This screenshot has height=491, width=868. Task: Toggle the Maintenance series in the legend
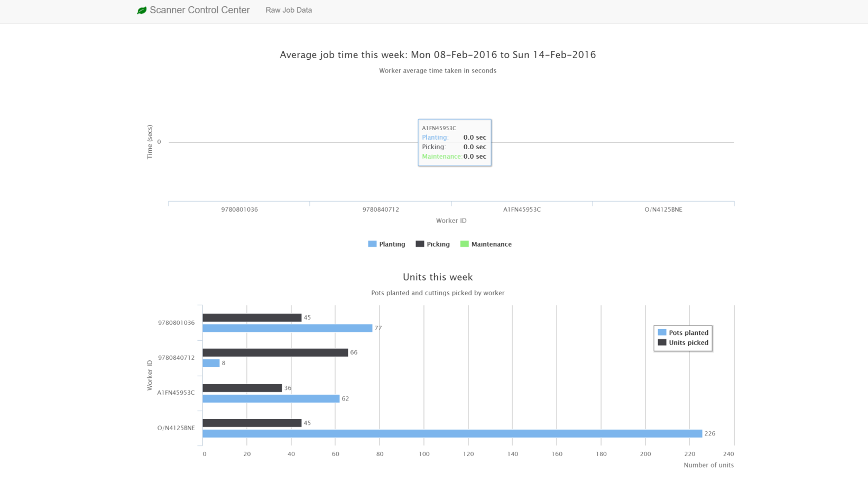pos(491,244)
